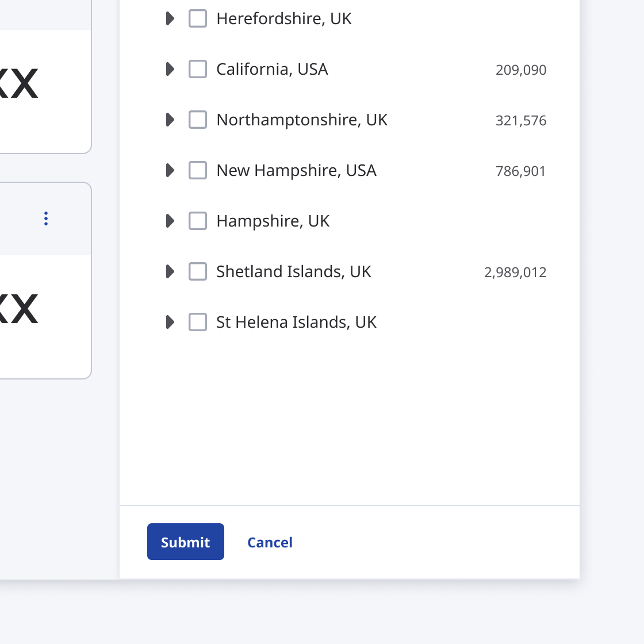The width and height of the screenshot is (644, 644).
Task: Select the New Hampshire, USA label
Action: click(297, 170)
